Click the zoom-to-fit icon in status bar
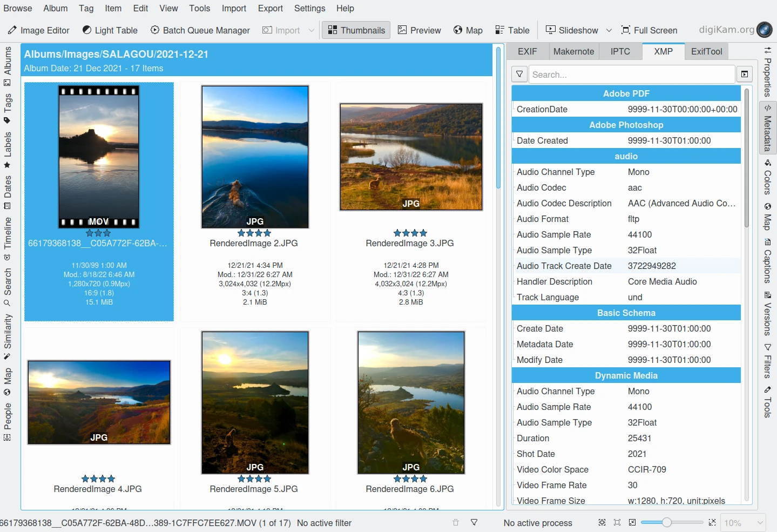Viewport: 777px width, 532px height. pos(602,522)
